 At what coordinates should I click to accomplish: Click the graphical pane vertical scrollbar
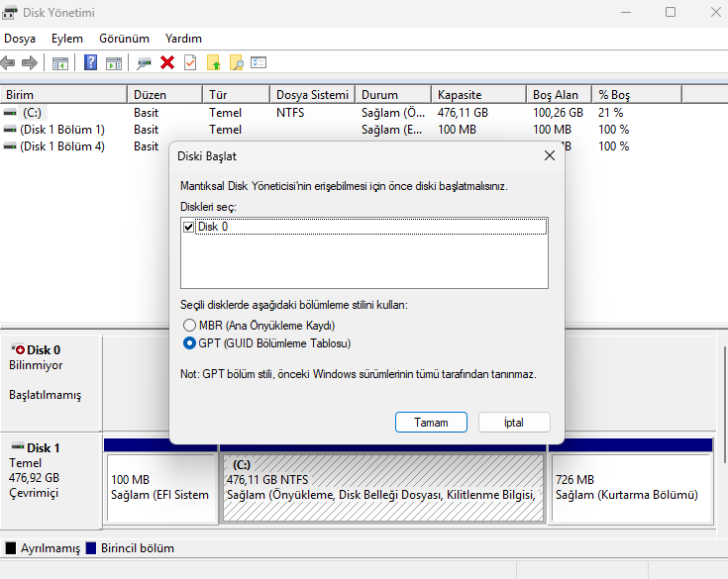click(x=724, y=404)
